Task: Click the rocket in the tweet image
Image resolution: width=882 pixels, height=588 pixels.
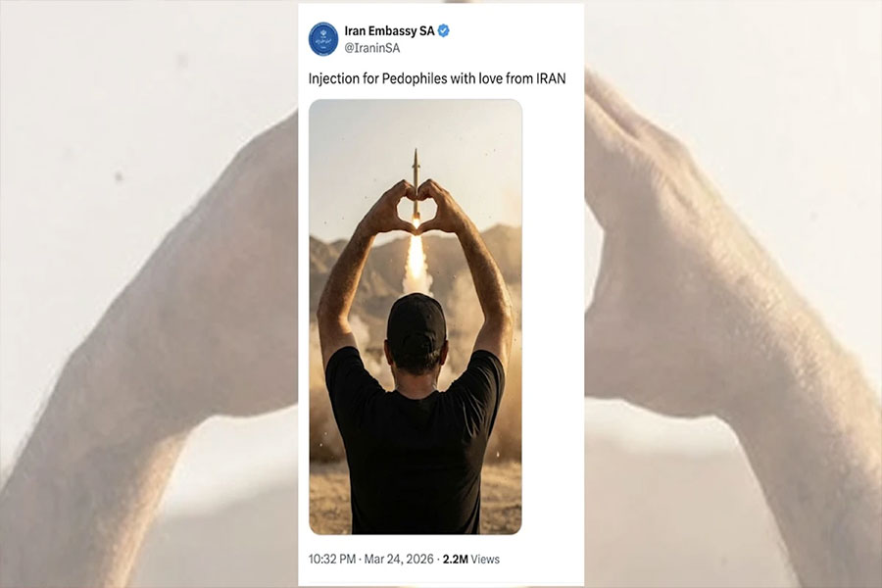Action: click(x=416, y=183)
